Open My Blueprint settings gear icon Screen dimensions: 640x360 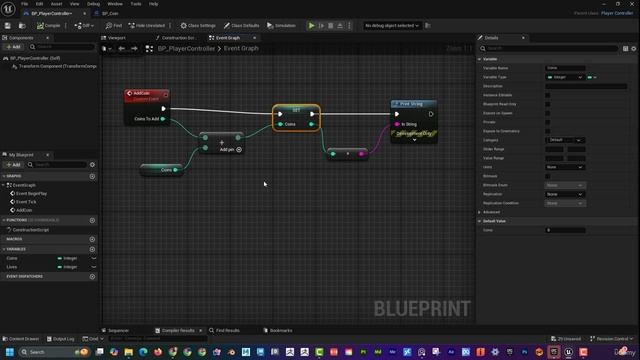coord(92,164)
